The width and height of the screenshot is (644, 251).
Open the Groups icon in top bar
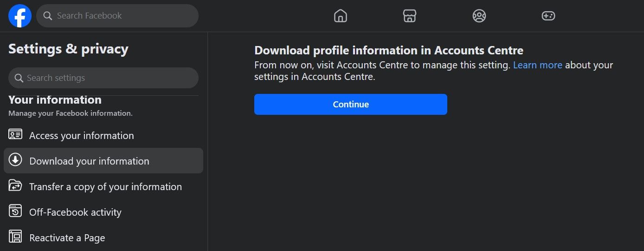[479, 16]
